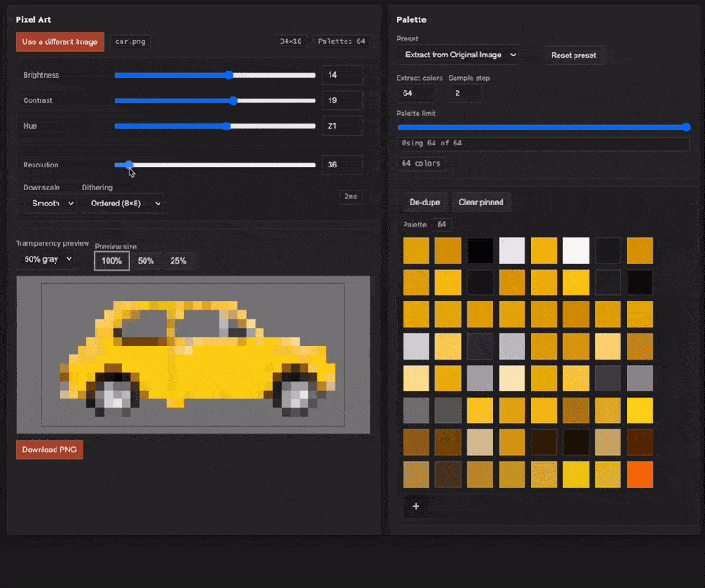Click the plus button to add palette color
This screenshot has width=705, height=588.
click(416, 506)
